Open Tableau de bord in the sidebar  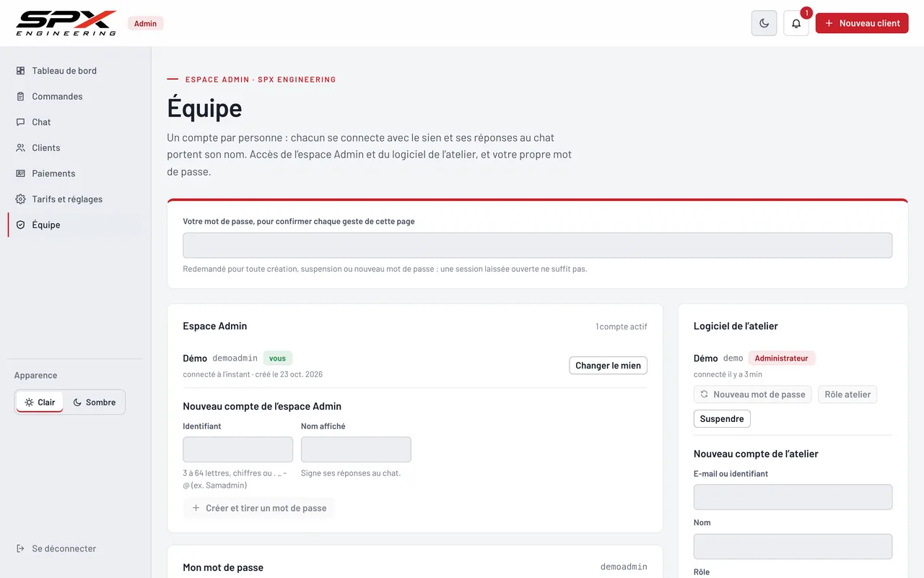(74, 71)
